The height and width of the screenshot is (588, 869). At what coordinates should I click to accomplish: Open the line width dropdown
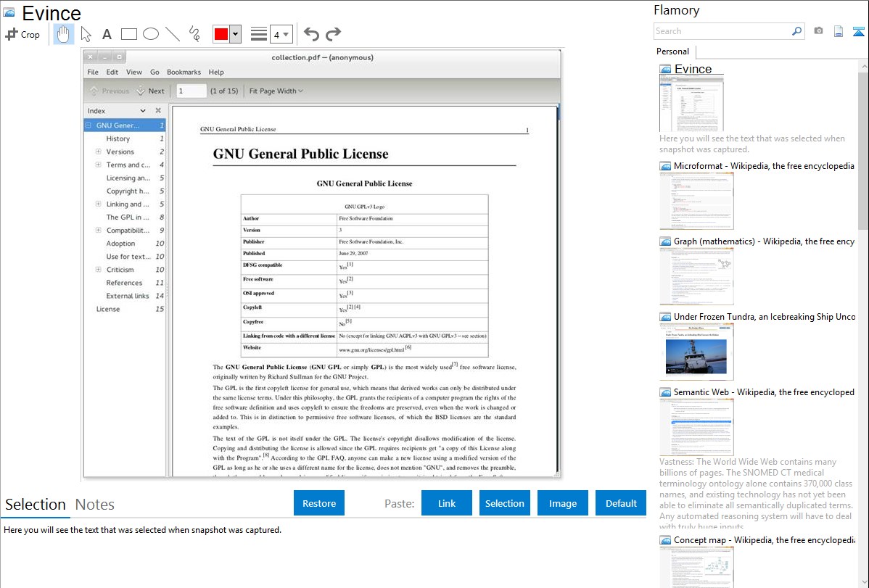pos(281,34)
